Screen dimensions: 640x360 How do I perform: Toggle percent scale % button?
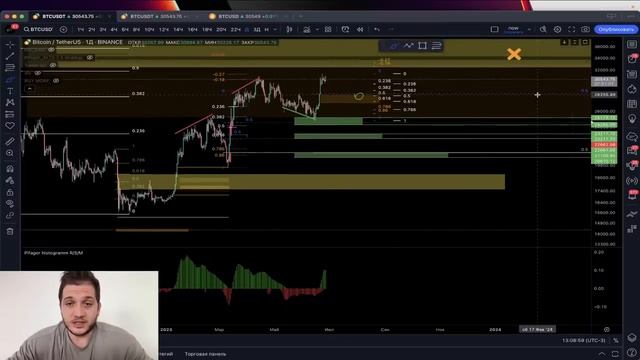(x=616, y=340)
